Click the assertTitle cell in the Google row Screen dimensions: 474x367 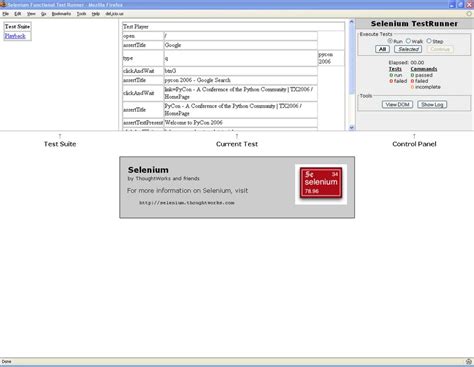pos(143,45)
